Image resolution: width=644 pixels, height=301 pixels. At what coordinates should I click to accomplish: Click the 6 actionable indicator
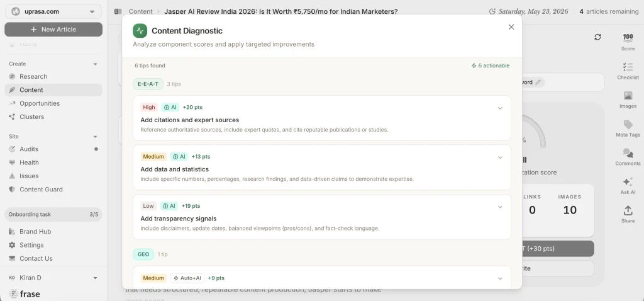click(x=491, y=65)
